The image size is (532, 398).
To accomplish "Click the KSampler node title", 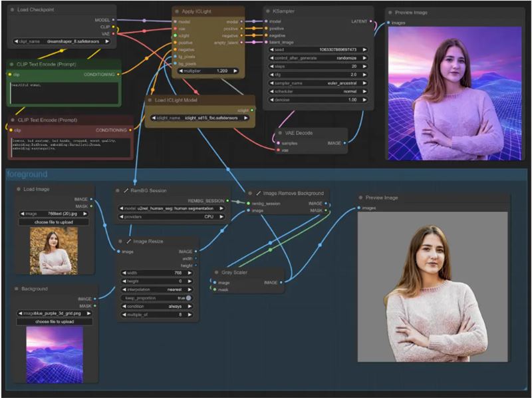I will pyautogui.click(x=284, y=11).
